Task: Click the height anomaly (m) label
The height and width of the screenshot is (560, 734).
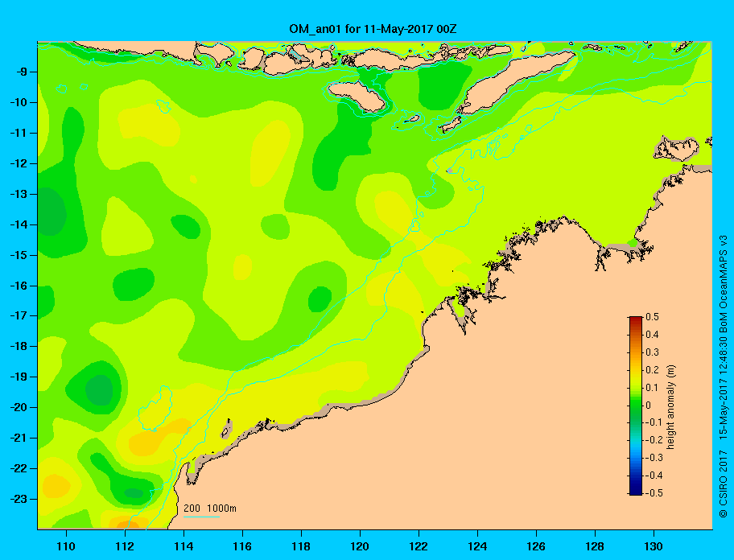Action: click(x=670, y=406)
